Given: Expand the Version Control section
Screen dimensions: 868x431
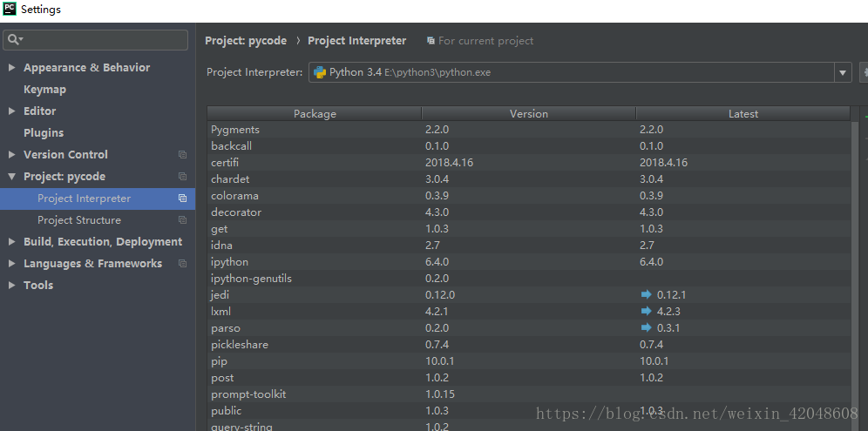Looking at the screenshot, I should point(11,155).
